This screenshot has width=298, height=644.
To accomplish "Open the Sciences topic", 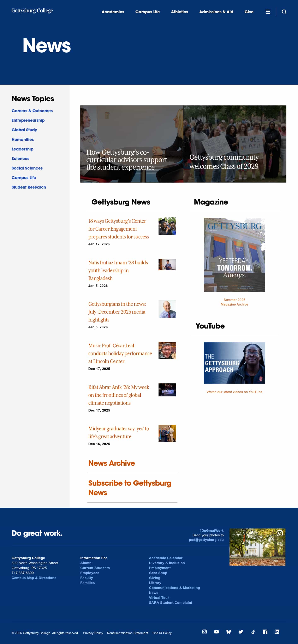I will tap(20, 159).
